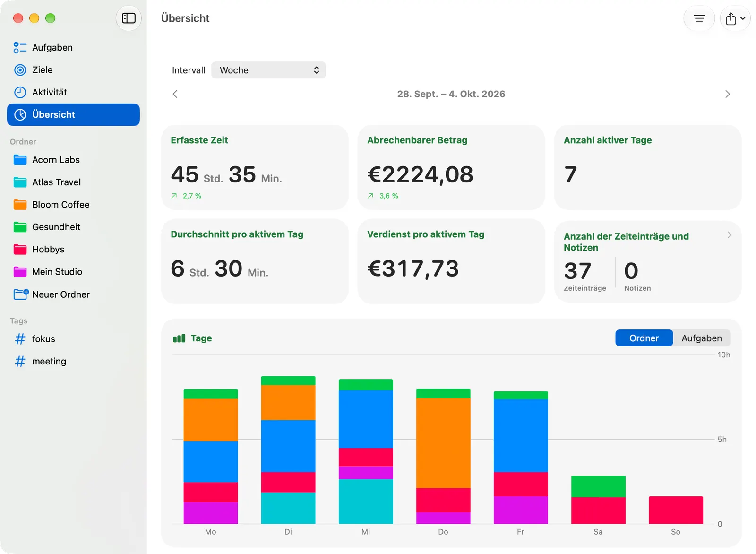Screen dimensions: 756x554
Task: Open the Mein Studio folder
Action: (x=73, y=272)
